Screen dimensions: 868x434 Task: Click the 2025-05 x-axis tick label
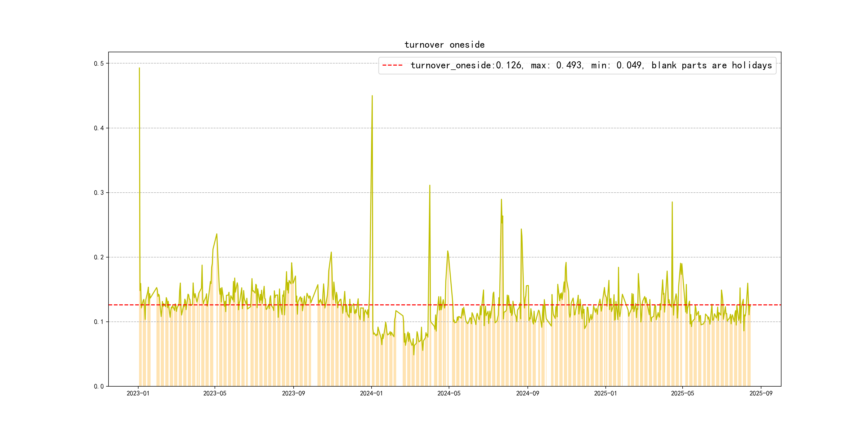point(682,393)
